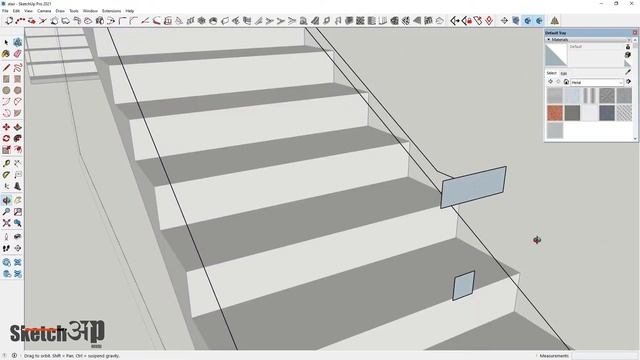Choose the diagonal diamond-plate metal swatch
Image resolution: width=640 pixels, height=360 pixels.
tap(624, 113)
